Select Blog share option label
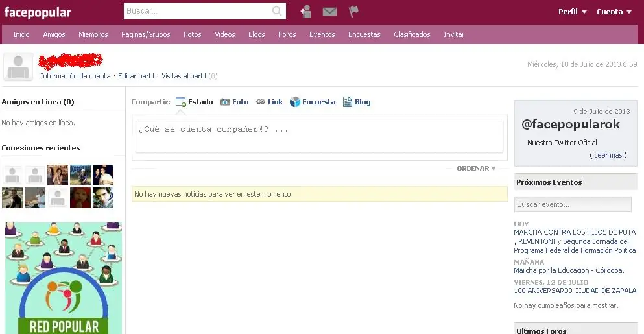Viewport: 644px width, 334px height. (x=363, y=102)
